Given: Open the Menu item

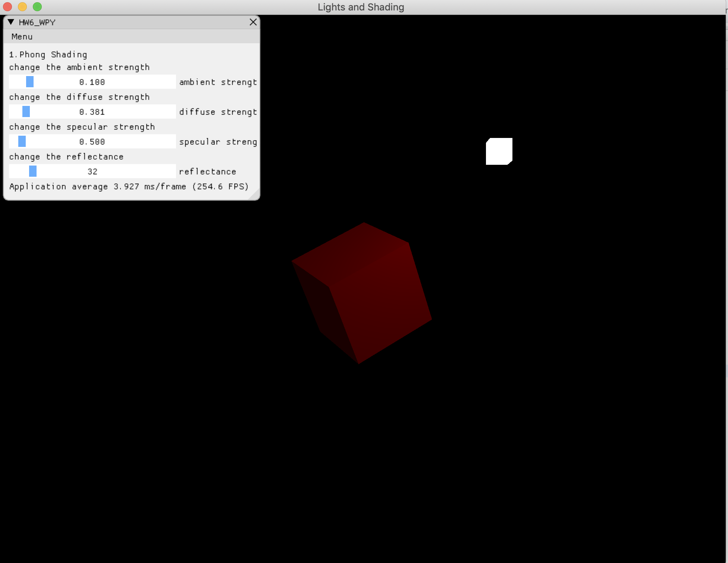Looking at the screenshot, I should click(x=22, y=37).
